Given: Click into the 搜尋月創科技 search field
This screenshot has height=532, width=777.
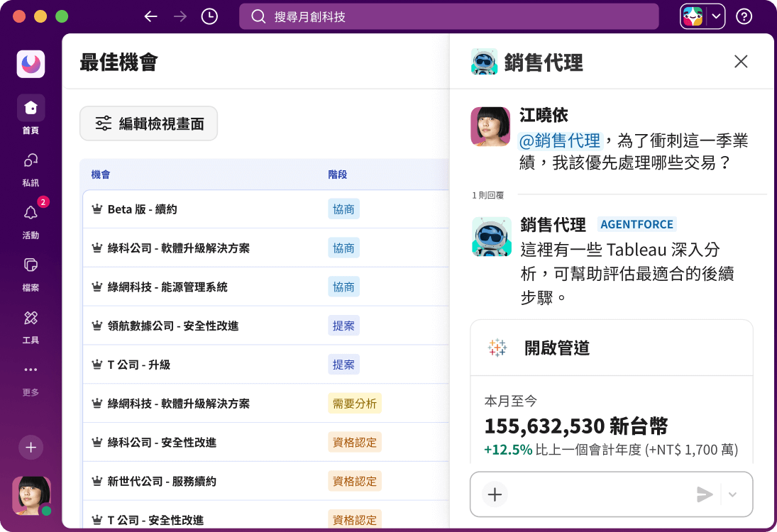Looking at the screenshot, I should pyautogui.click(x=448, y=16).
